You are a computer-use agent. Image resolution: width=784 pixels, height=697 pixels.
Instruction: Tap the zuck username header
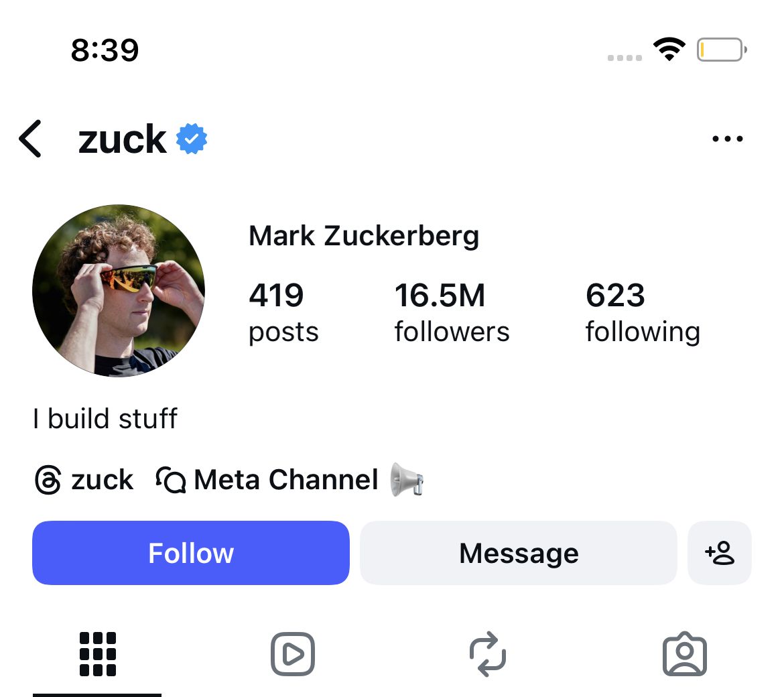[123, 139]
